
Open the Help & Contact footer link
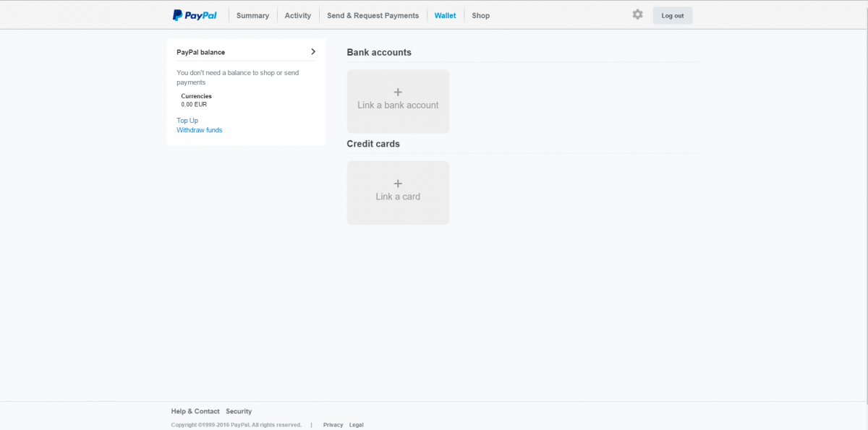(x=195, y=411)
